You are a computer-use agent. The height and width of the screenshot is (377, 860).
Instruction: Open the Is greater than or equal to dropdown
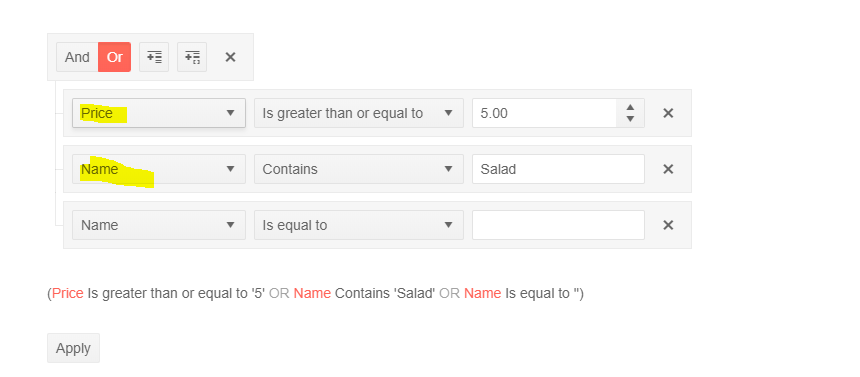click(359, 113)
